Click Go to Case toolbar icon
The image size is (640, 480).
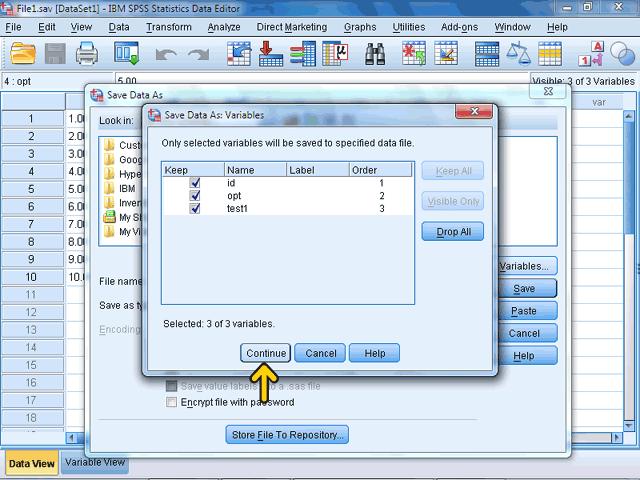coord(239,53)
